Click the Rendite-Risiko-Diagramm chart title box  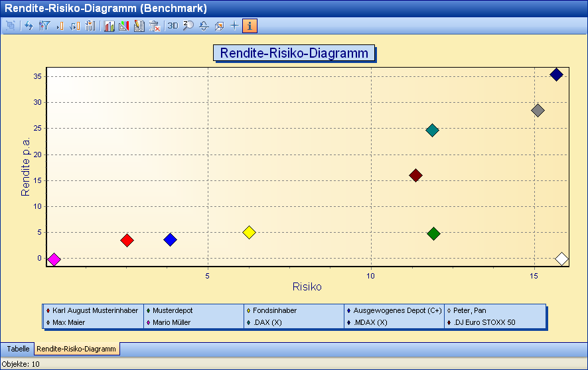coord(294,53)
